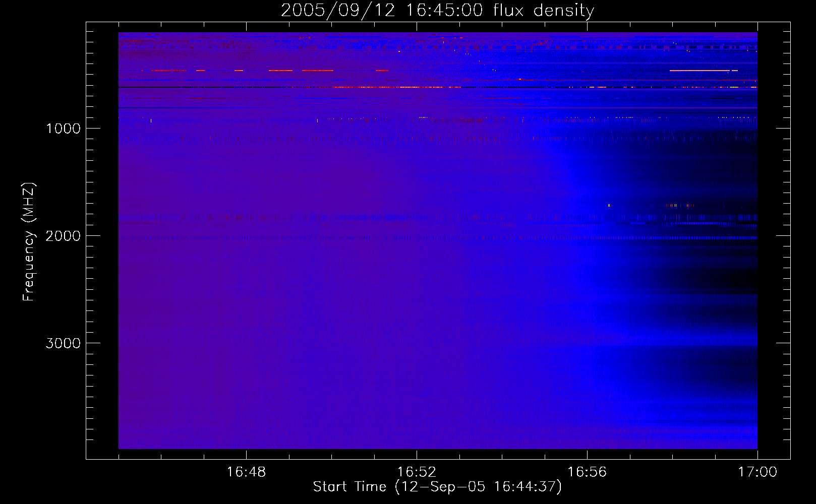
Task: Click the 1000 frequency tick label
Action: click(x=64, y=129)
